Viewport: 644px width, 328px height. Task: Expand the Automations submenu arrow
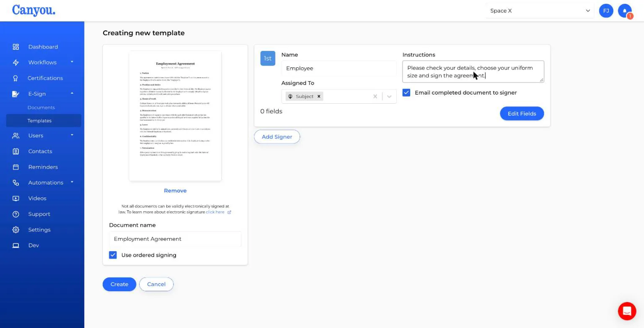[72, 182]
